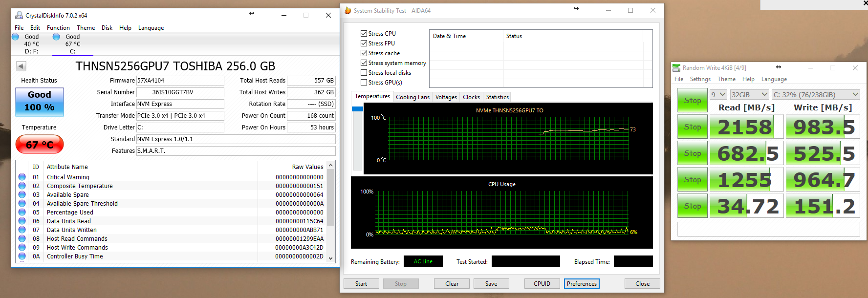Viewport: 868px width, 298px height.
Task: Open the C: 32% drive selection dropdown
Action: [x=816, y=94]
